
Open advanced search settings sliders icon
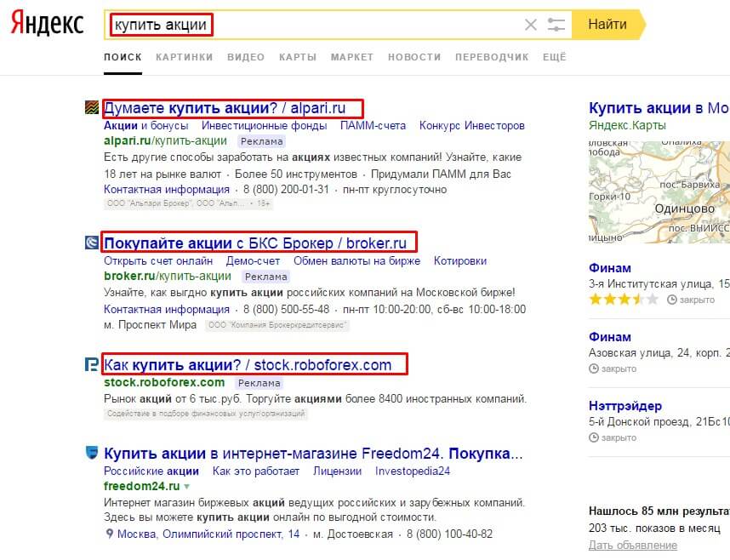coord(556,24)
